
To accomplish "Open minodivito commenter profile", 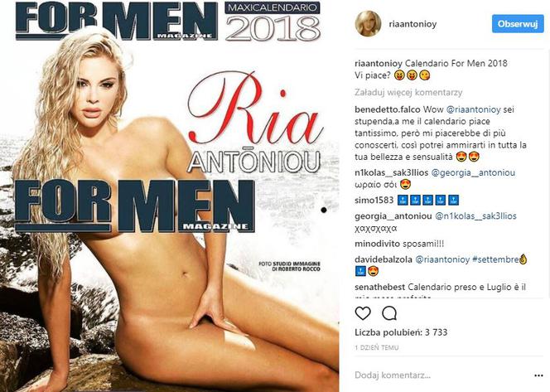I will tap(377, 244).
